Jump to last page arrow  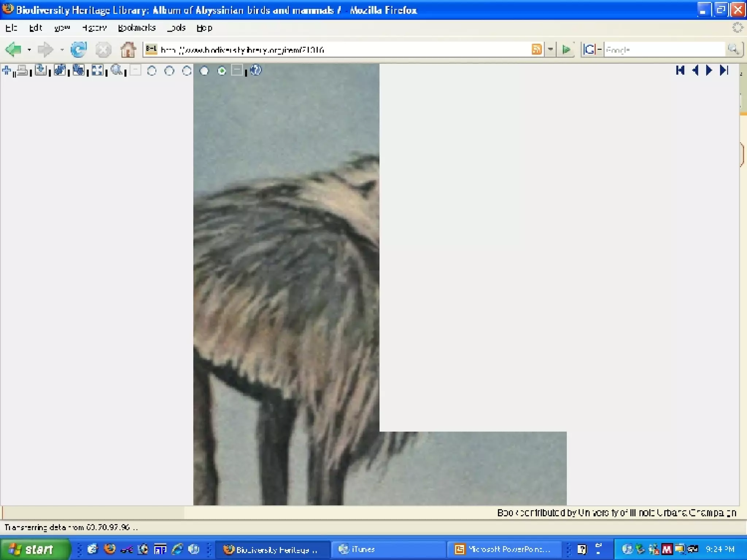click(x=724, y=70)
